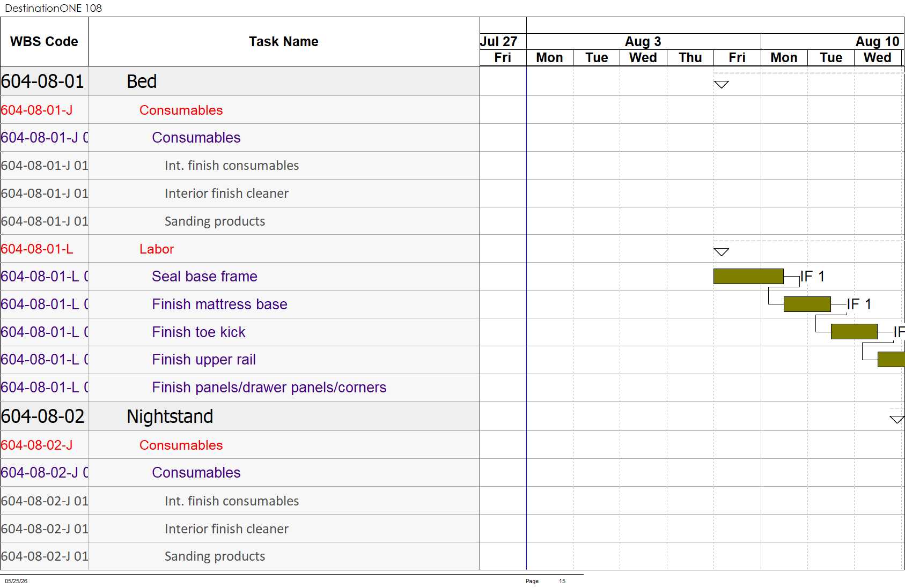The width and height of the screenshot is (905, 588).
Task: Select the Finish panels/drawer panels/corners task
Action: tap(269, 388)
